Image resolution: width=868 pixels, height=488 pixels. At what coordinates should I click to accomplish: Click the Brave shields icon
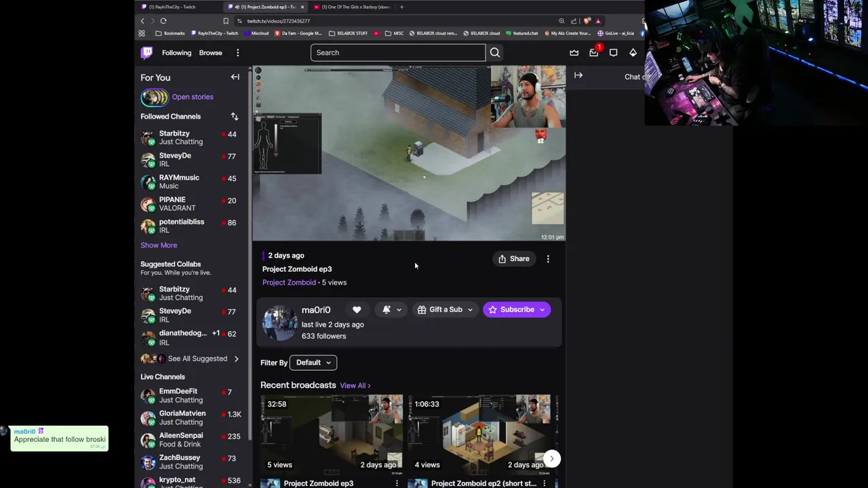[587, 21]
